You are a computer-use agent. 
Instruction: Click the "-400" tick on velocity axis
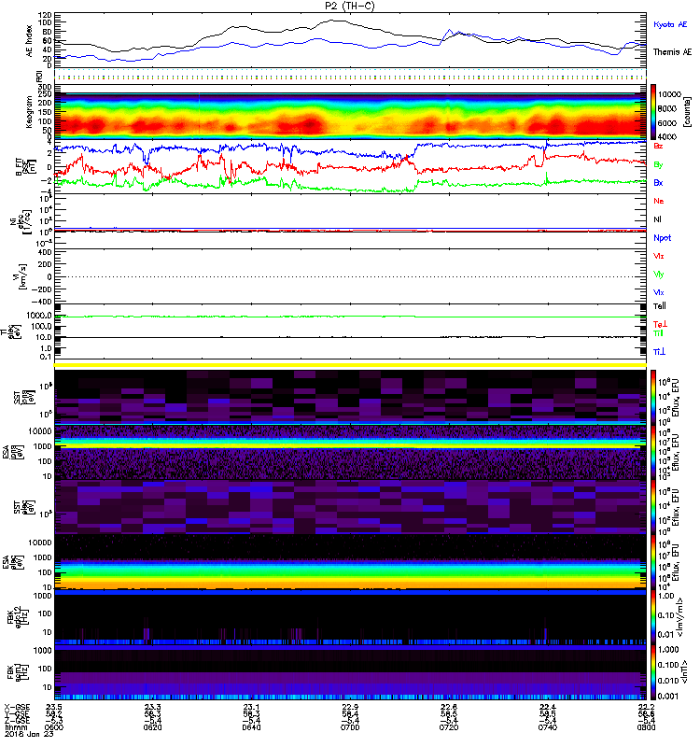pos(42,302)
